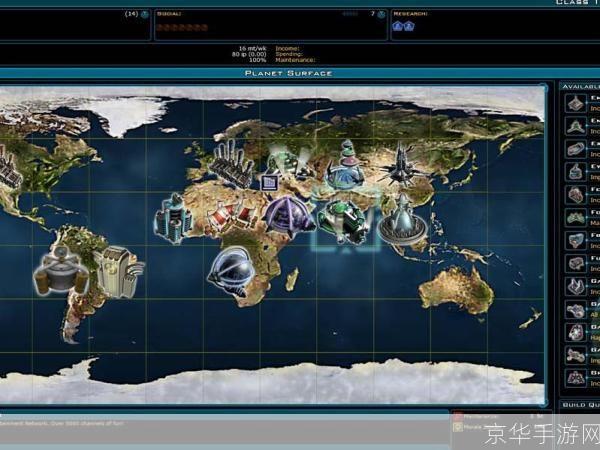Select the highlighted green dome building near India
This screenshot has width=600, height=450.
tap(343, 222)
